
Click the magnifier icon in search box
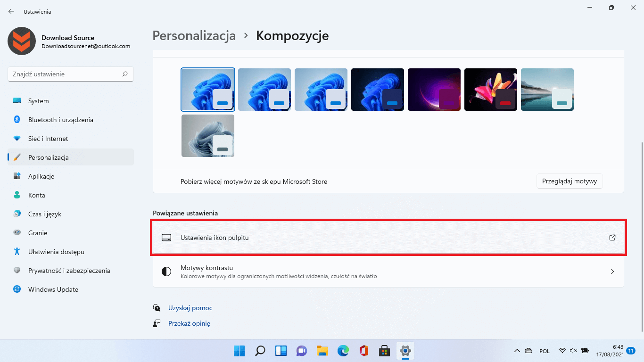[125, 74]
